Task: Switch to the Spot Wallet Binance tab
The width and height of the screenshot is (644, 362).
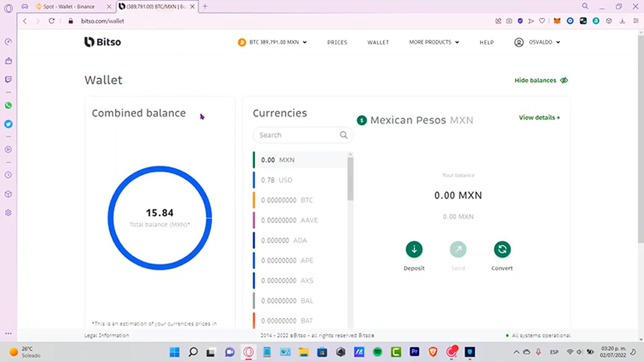Action: pos(69,6)
